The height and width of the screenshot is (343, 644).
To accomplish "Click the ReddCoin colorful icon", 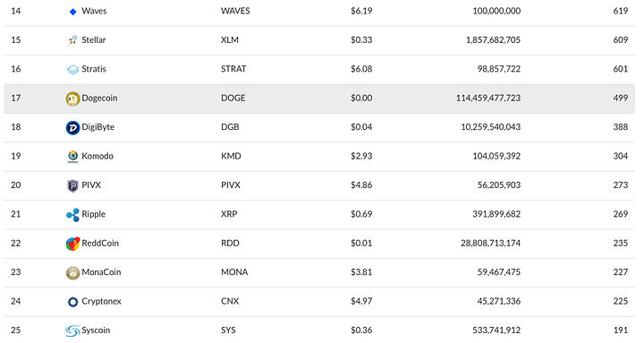I will [72, 244].
